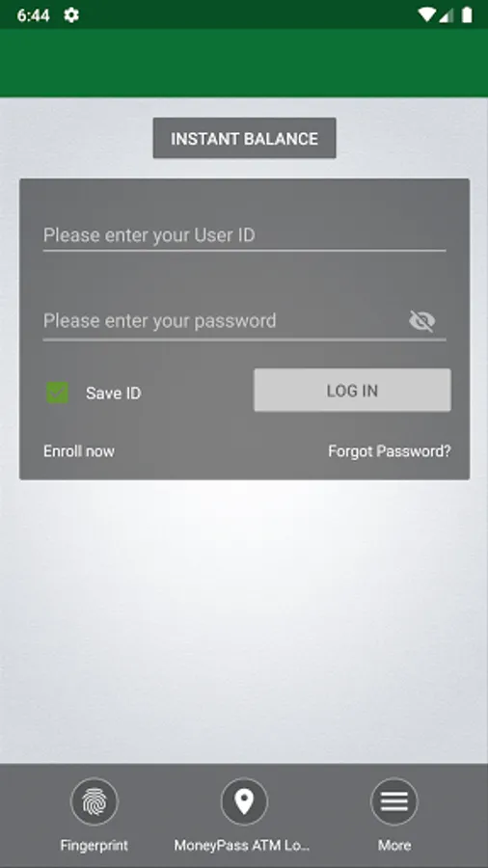The image size is (488, 868).
Task: Show password using the crossed-eye icon
Action: coord(422,321)
